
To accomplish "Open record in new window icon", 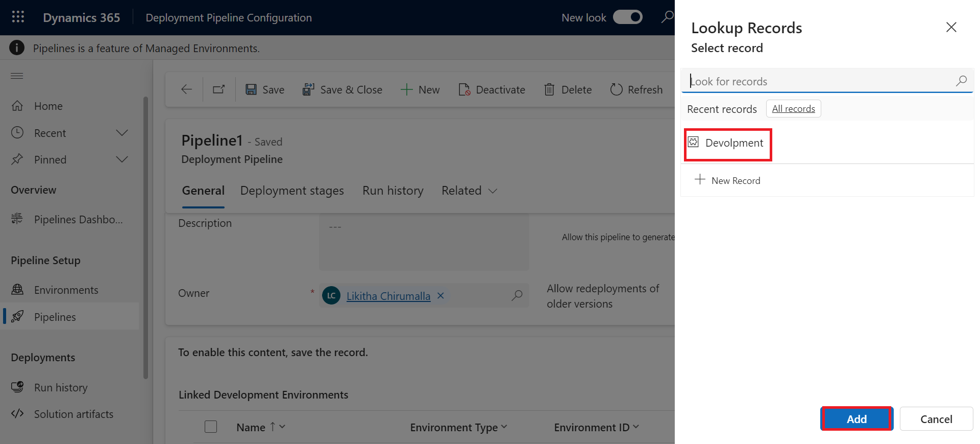I will tap(219, 89).
